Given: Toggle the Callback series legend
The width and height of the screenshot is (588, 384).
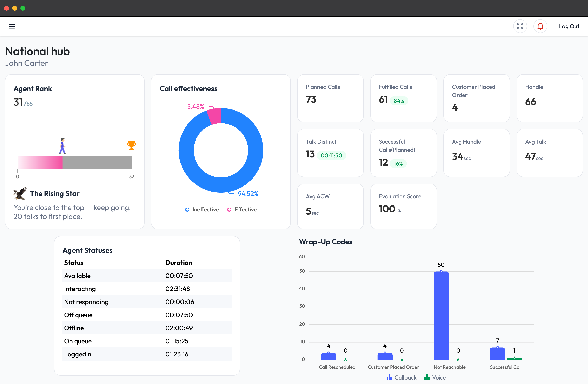Looking at the screenshot, I should (x=401, y=378).
